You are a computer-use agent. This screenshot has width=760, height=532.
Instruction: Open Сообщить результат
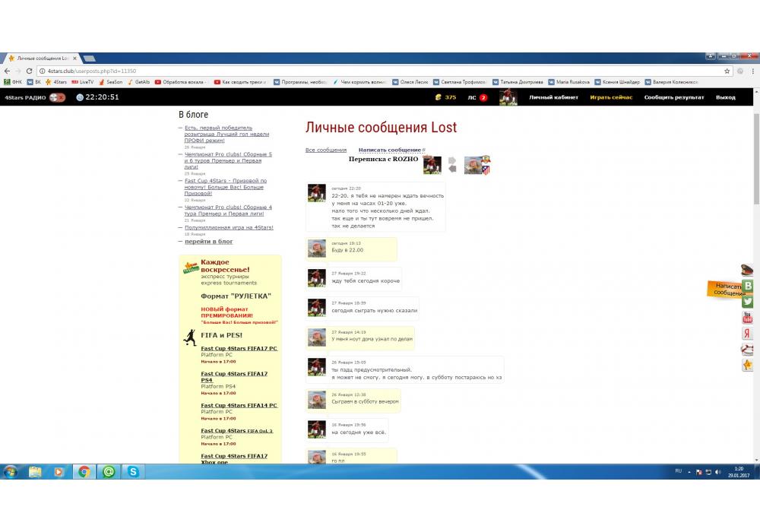[x=673, y=97]
